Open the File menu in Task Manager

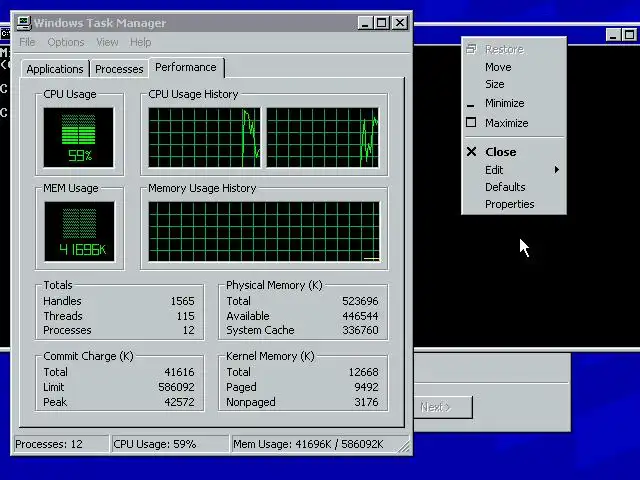[x=27, y=42]
